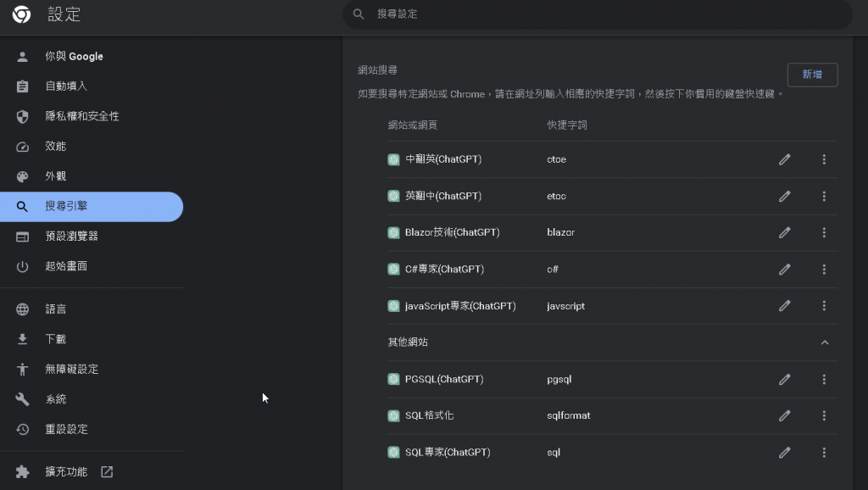Open 無障礙設定 settings section
This screenshot has height=490, width=868.
coord(92,370)
